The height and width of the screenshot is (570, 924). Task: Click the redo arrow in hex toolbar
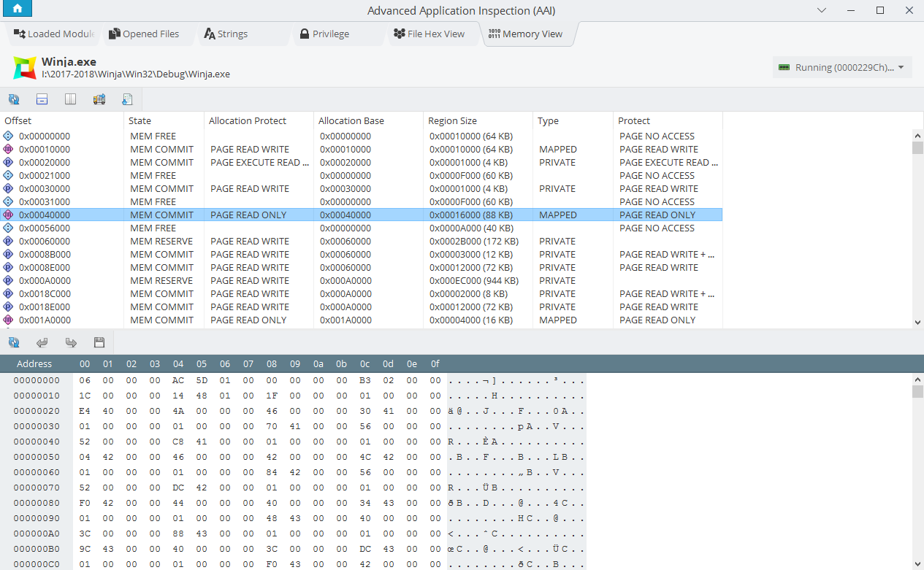point(71,342)
